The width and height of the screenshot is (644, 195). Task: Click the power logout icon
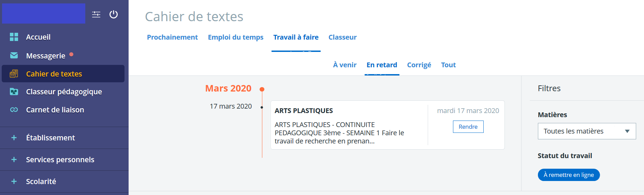point(114,14)
